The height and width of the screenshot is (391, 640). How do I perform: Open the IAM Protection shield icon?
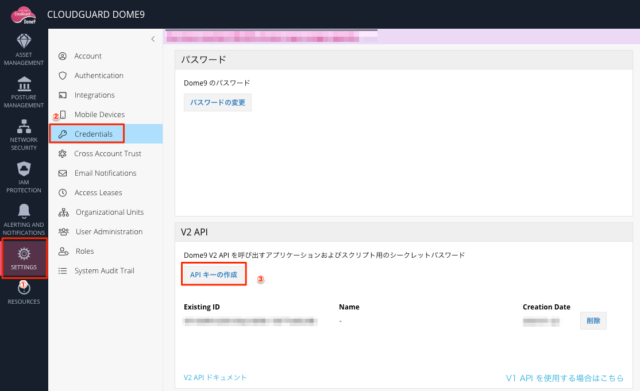pos(24,169)
